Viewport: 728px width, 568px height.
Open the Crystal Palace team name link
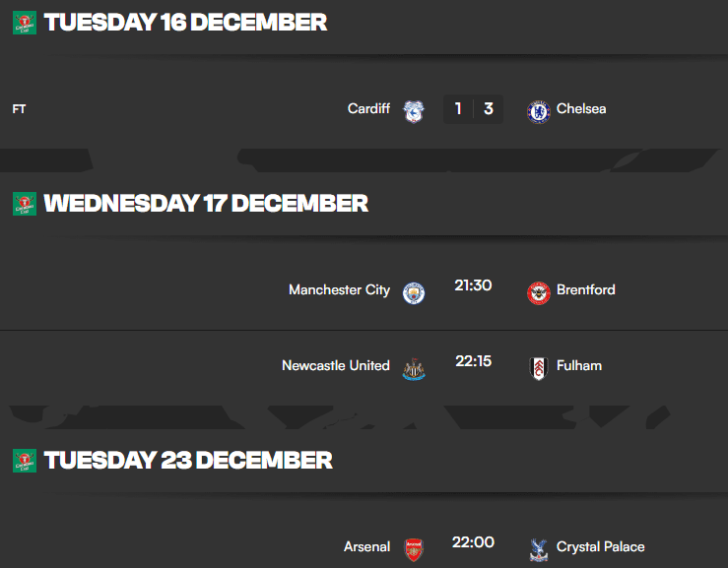pyautogui.click(x=600, y=546)
